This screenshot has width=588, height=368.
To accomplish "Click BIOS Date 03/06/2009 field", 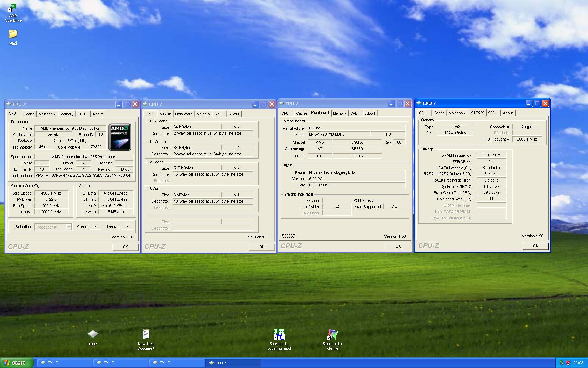I will [356, 185].
